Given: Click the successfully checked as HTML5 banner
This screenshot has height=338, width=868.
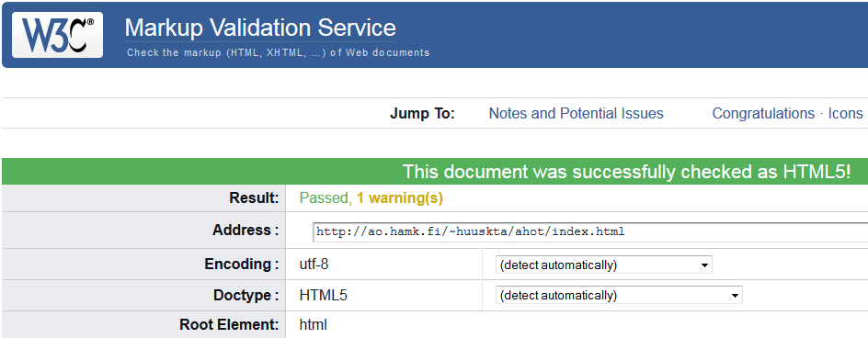Looking at the screenshot, I should pyautogui.click(x=435, y=172).
